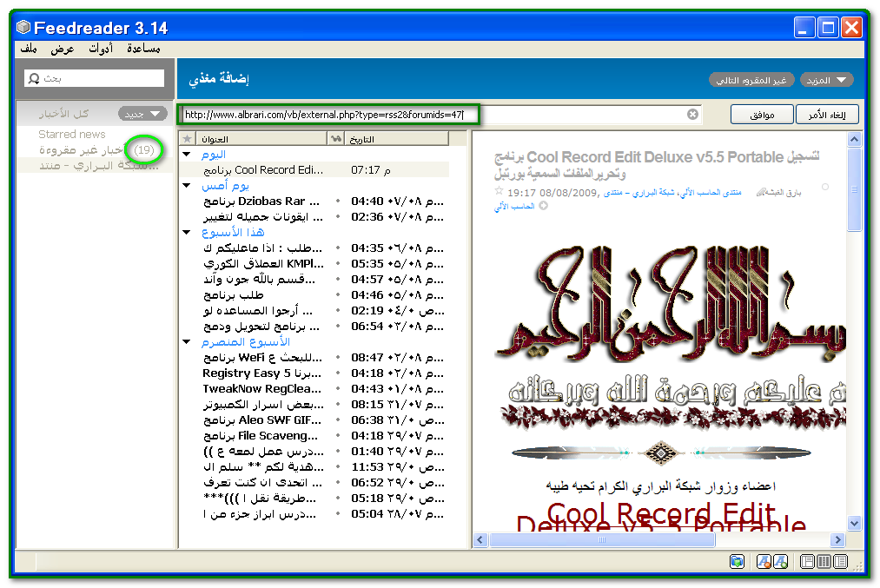
Task: Toggle read dot for TweakNow RegClea row
Action: pyautogui.click(x=337, y=389)
